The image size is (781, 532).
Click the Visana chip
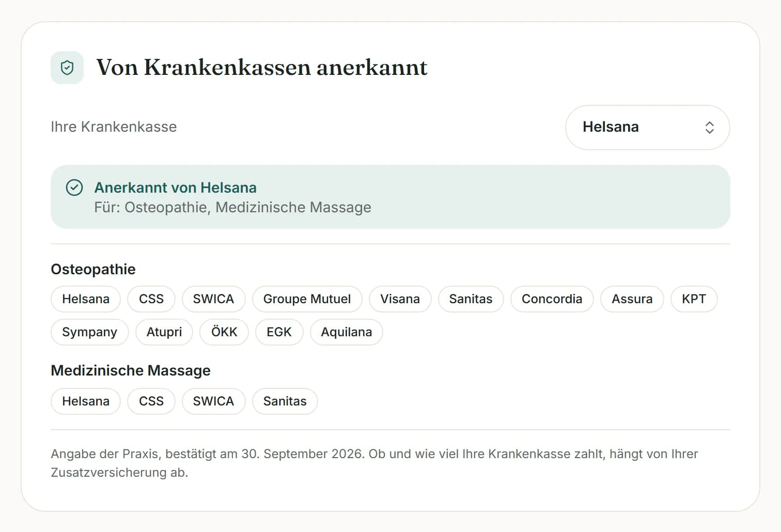[400, 299]
